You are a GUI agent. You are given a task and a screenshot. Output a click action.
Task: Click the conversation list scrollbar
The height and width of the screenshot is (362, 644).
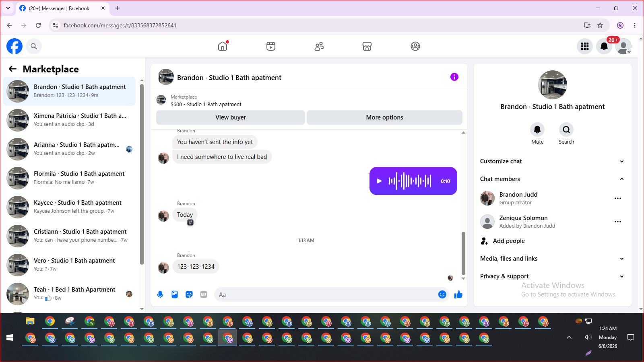[x=142, y=174]
